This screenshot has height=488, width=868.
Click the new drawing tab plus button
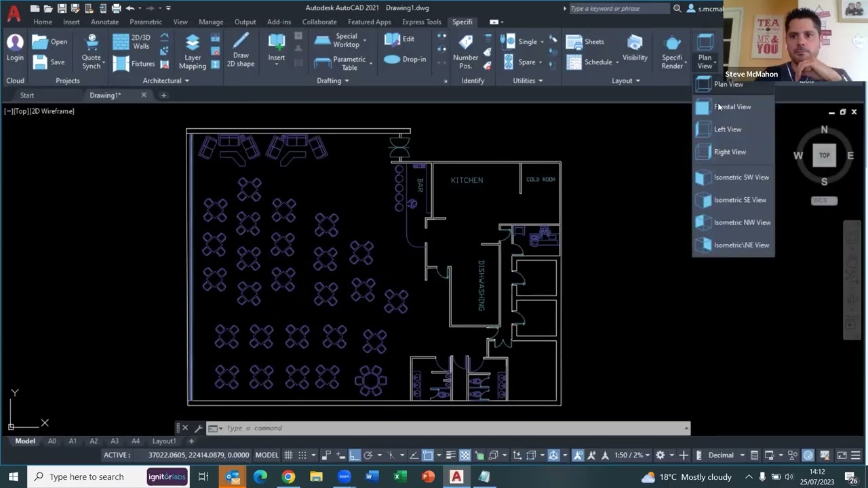coord(163,96)
